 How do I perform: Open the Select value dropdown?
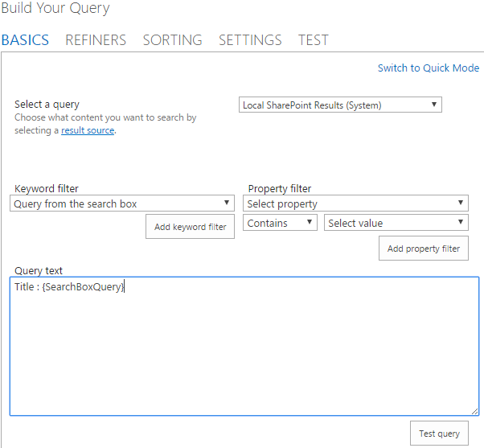396,223
